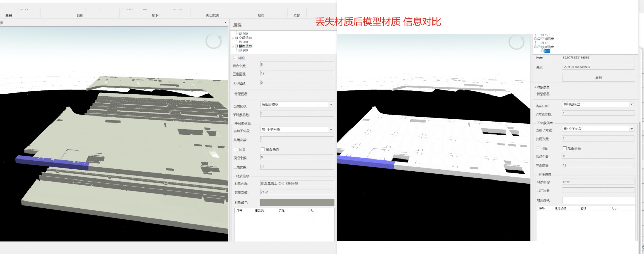Open the 视口管理 ribbon group
Screen dimensions: 644x254
click(213, 15)
